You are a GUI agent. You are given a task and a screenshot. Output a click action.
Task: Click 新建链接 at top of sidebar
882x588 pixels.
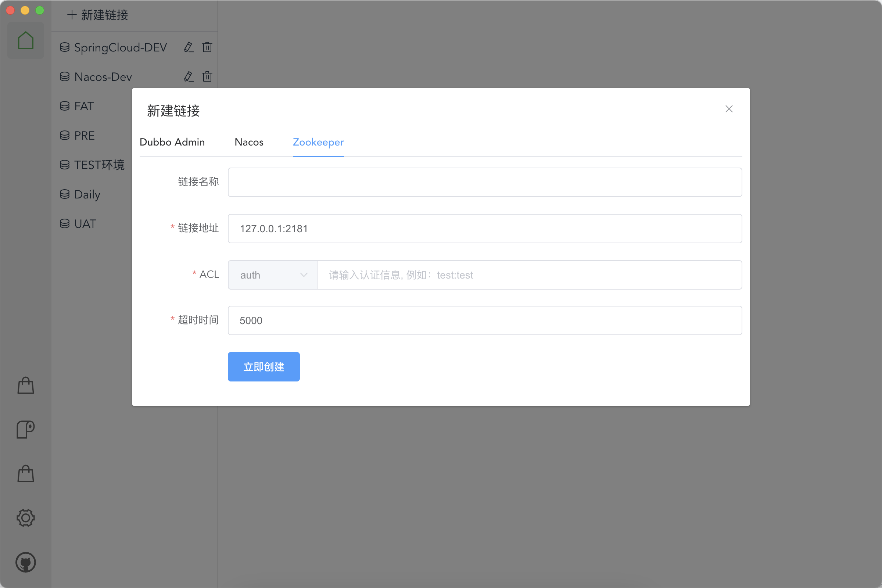[x=98, y=15]
